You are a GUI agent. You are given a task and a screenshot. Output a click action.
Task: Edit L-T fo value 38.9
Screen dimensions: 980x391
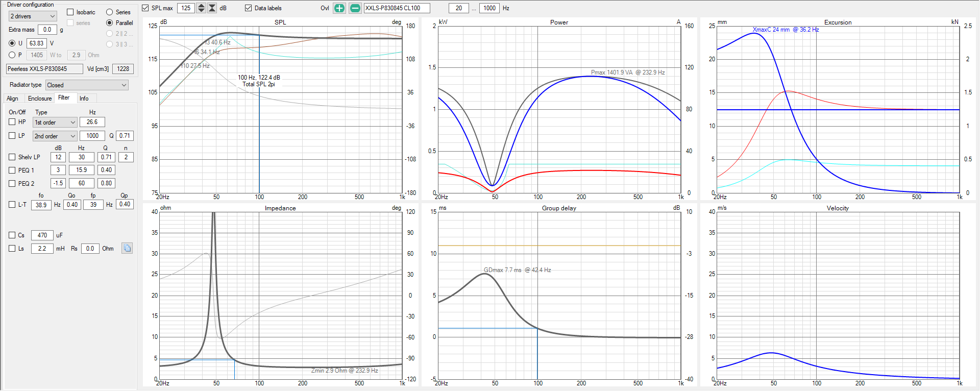tap(41, 205)
